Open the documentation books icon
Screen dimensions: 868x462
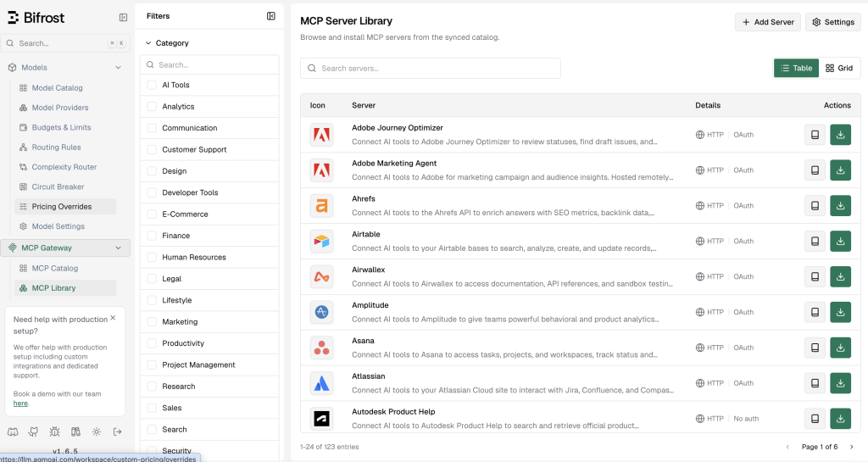tap(75, 431)
